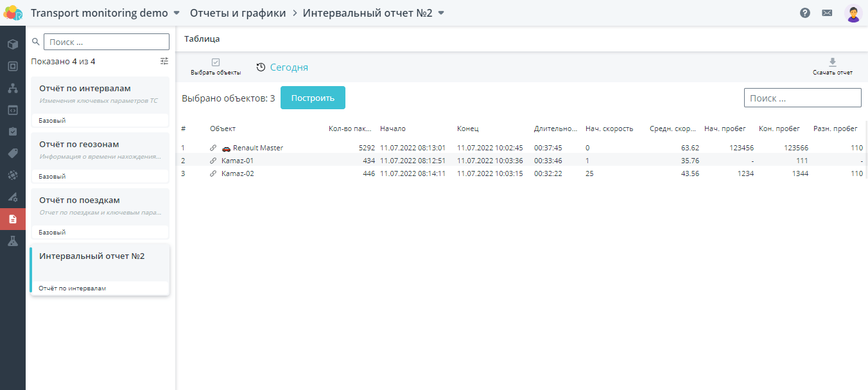Image resolution: width=868 pixels, height=390 pixels.
Task: Open the help question mark icon
Action: click(805, 13)
